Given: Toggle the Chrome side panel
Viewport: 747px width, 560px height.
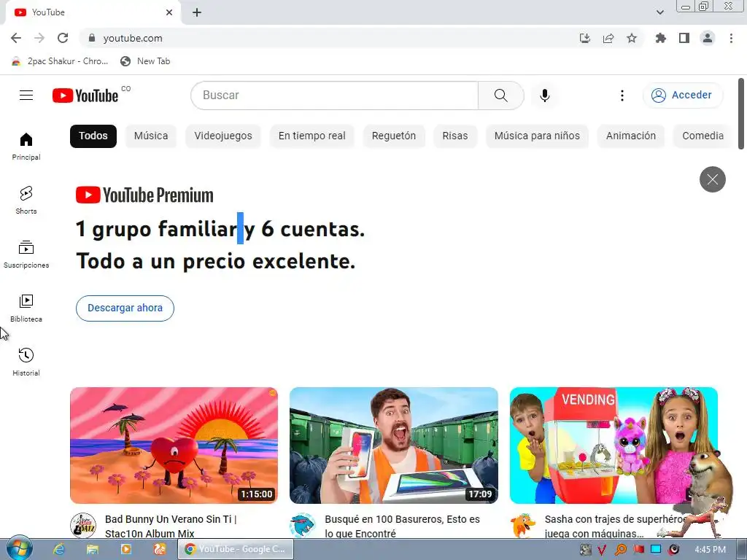Looking at the screenshot, I should point(684,38).
